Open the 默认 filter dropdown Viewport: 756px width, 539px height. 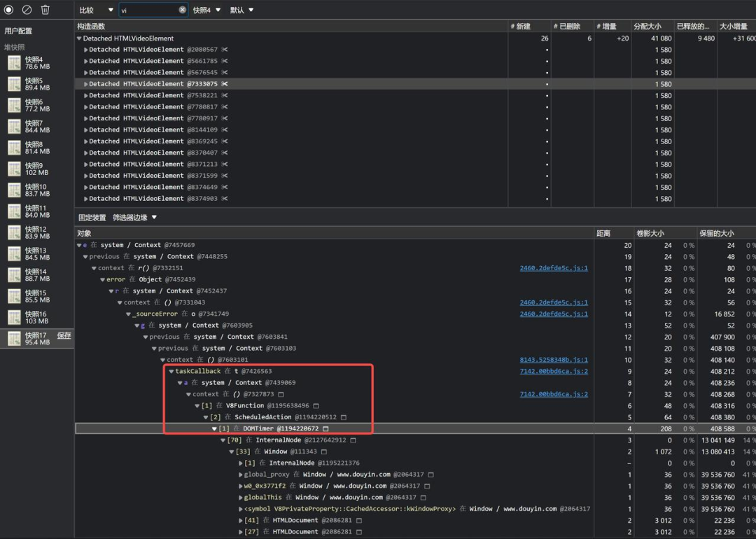click(241, 10)
